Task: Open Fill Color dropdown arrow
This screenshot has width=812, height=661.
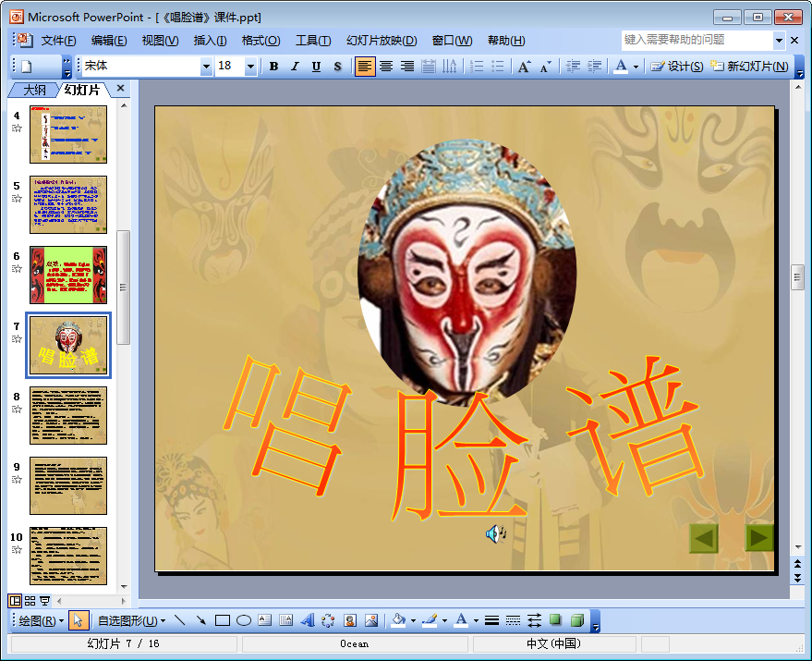Action: pos(413,620)
